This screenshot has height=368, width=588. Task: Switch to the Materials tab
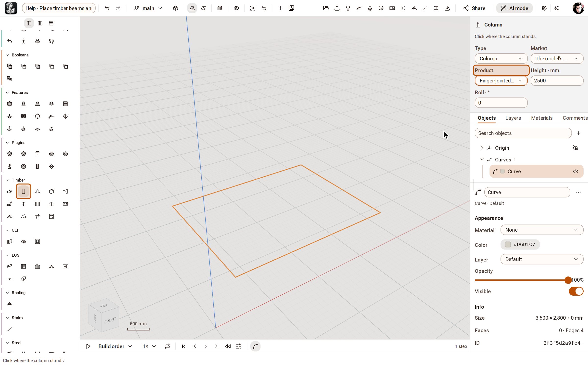(x=542, y=118)
